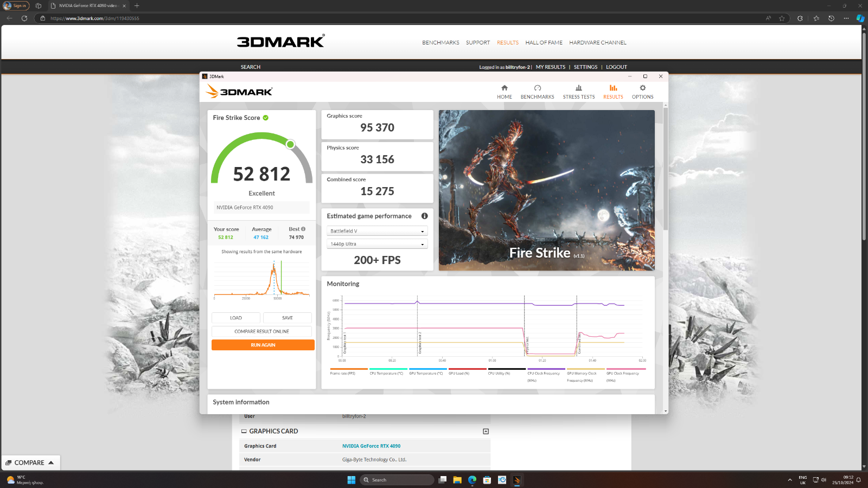The height and width of the screenshot is (488, 868).
Task: Click the 3DMark app logo in the app window
Action: pyautogui.click(x=239, y=92)
